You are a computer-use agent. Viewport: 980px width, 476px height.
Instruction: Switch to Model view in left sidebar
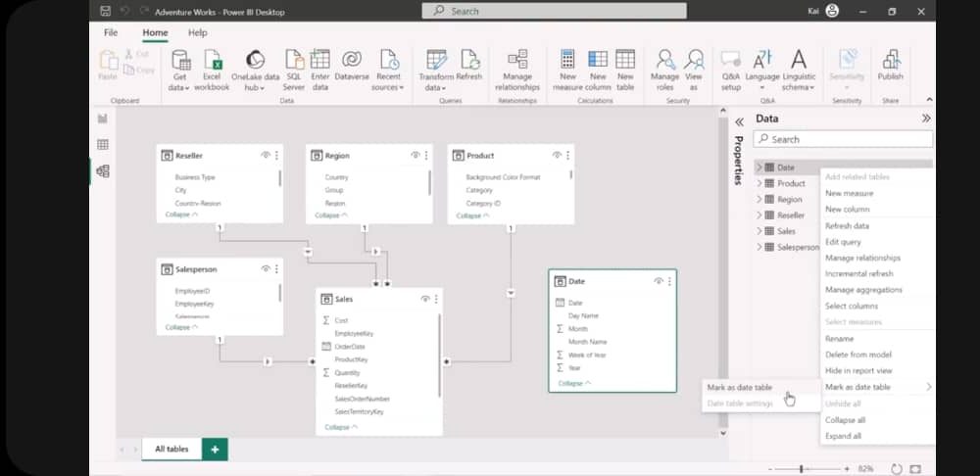tap(103, 170)
